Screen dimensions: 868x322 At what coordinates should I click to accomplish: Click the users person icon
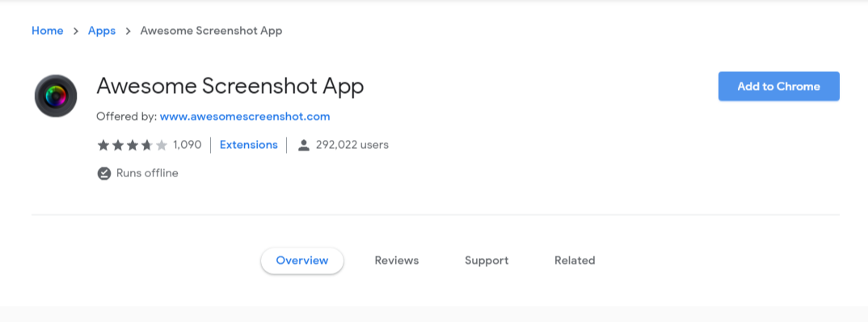tap(303, 145)
